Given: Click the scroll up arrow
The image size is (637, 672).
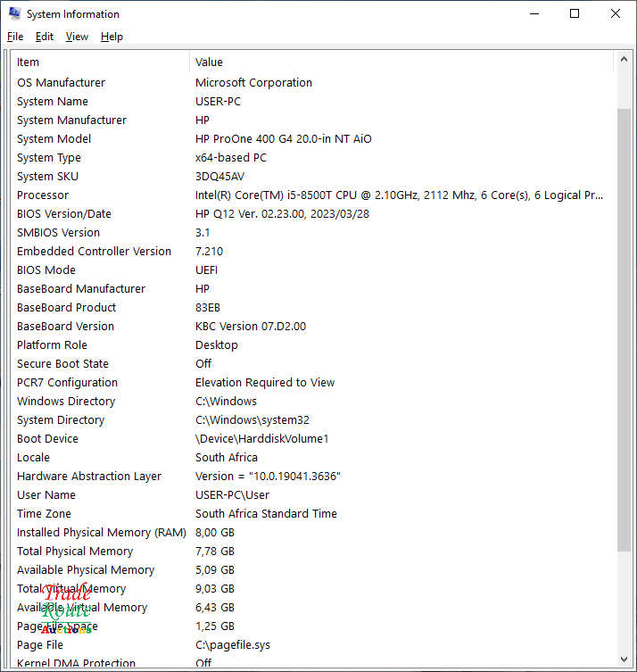Looking at the screenshot, I should pyautogui.click(x=624, y=60).
